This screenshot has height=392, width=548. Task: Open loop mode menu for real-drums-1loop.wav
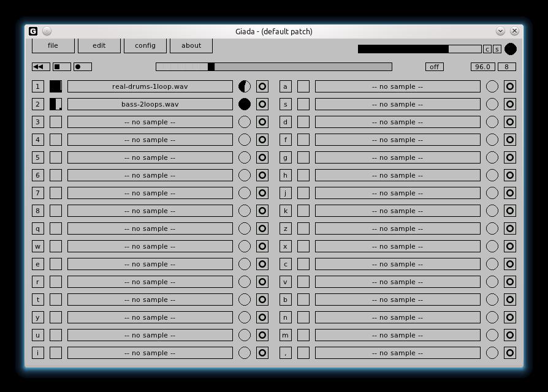coord(262,86)
